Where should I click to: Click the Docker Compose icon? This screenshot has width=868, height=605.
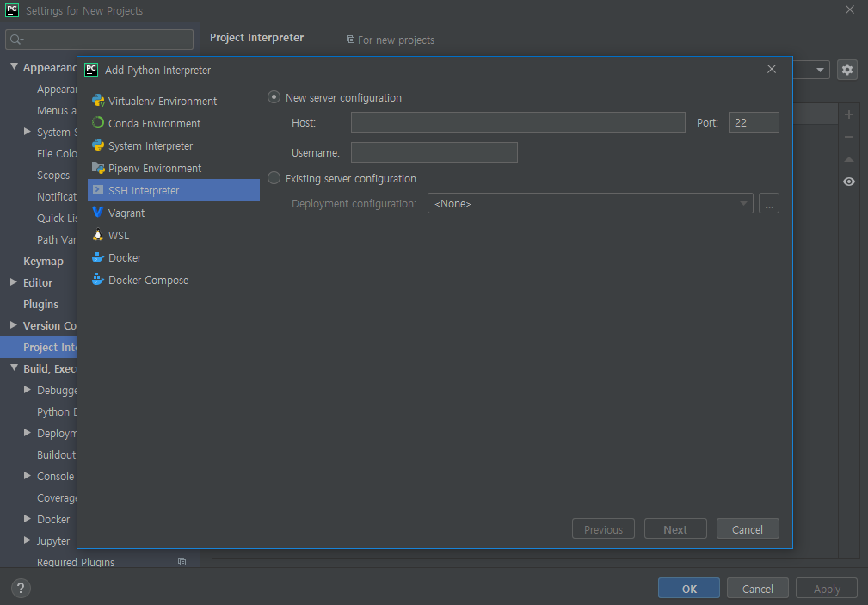98,279
